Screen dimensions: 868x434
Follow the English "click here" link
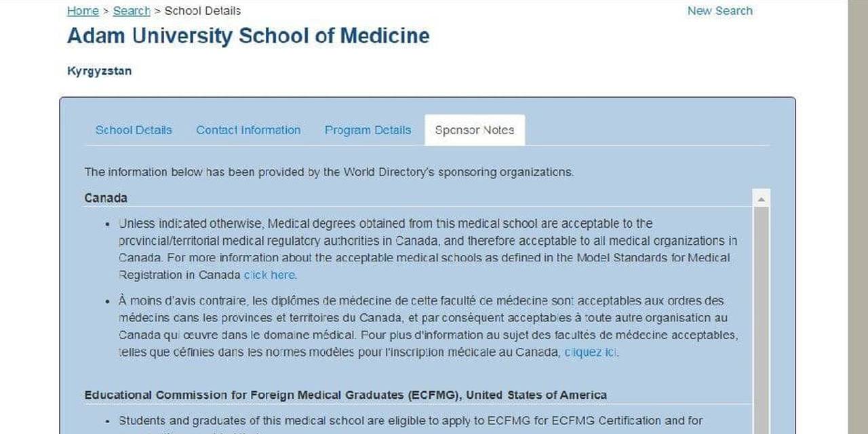tap(270, 275)
